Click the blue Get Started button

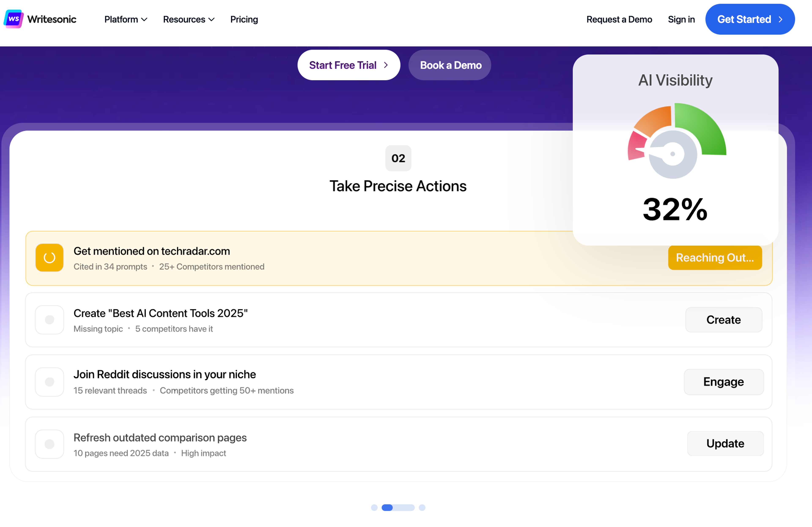coord(750,19)
